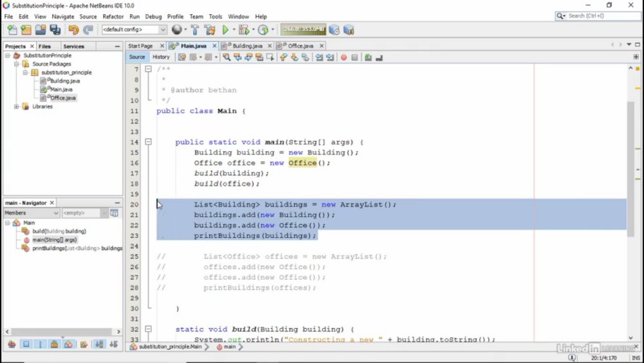644x363 pixels.
Task: Collapse the Main class node in Navigator
Action: point(8,223)
